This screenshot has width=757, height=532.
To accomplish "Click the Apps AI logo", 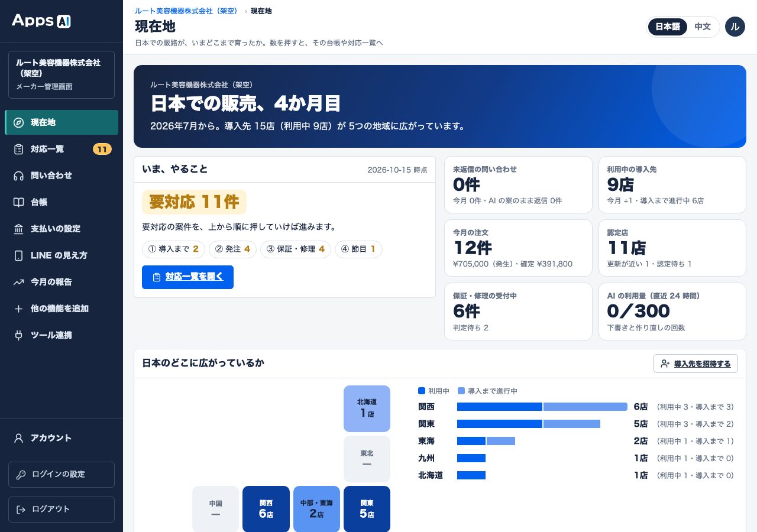I will [41, 21].
